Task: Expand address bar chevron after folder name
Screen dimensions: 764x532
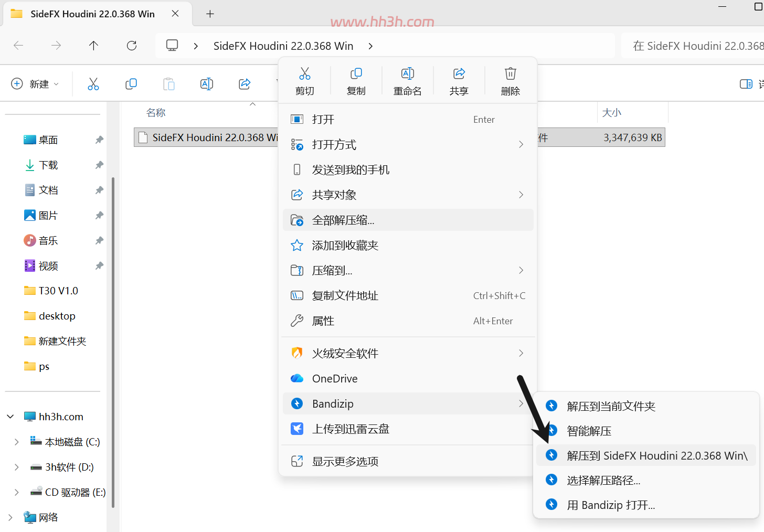Action: (x=370, y=46)
